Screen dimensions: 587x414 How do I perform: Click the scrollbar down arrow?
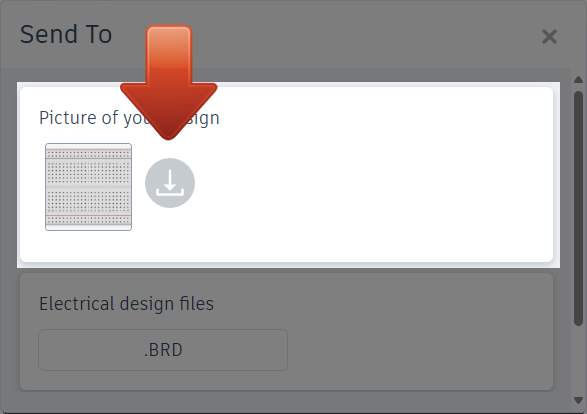(578, 400)
